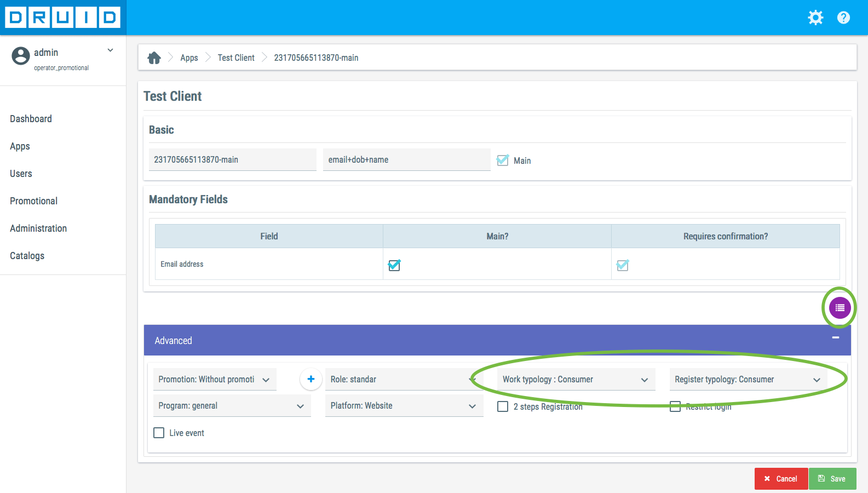Image resolution: width=868 pixels, height=493 pixels.
Task: Navigate to Administration in sidebar
Action: 38,228
